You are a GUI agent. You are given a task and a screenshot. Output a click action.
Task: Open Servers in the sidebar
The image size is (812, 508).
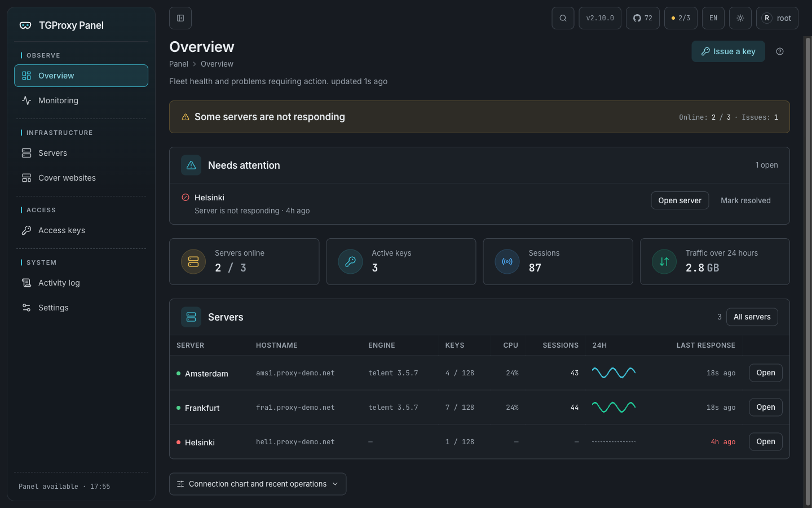[x=81, y=153]
